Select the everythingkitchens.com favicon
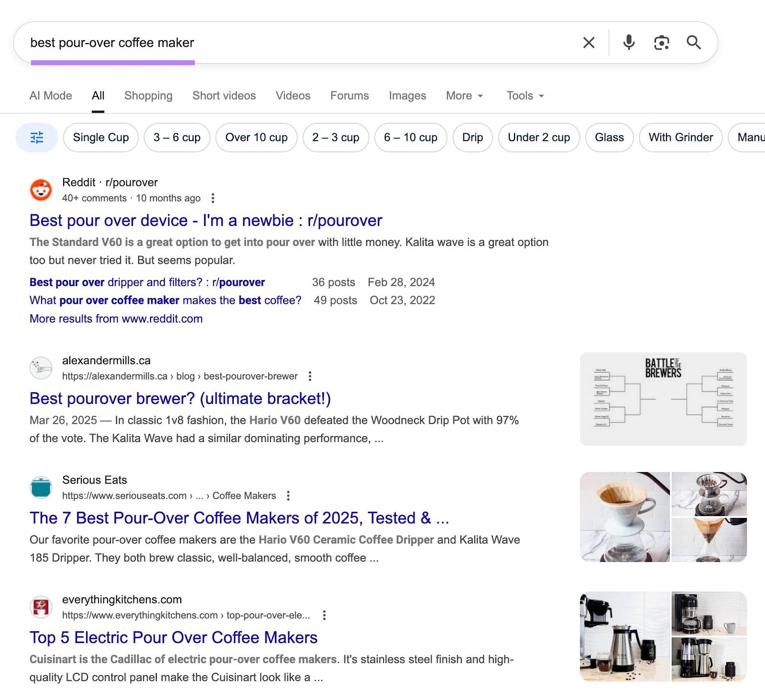The image size is (765, 700). pos(41,607)
